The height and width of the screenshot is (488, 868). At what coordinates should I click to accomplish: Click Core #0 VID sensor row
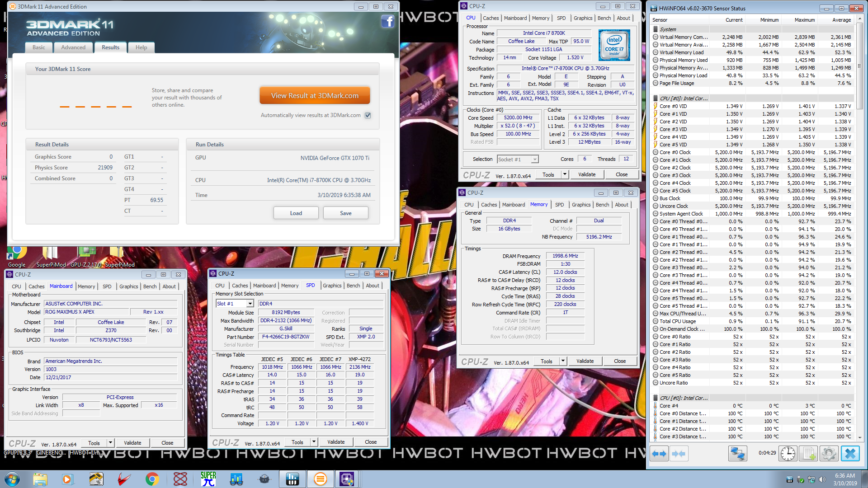click(x=753, y=106)
